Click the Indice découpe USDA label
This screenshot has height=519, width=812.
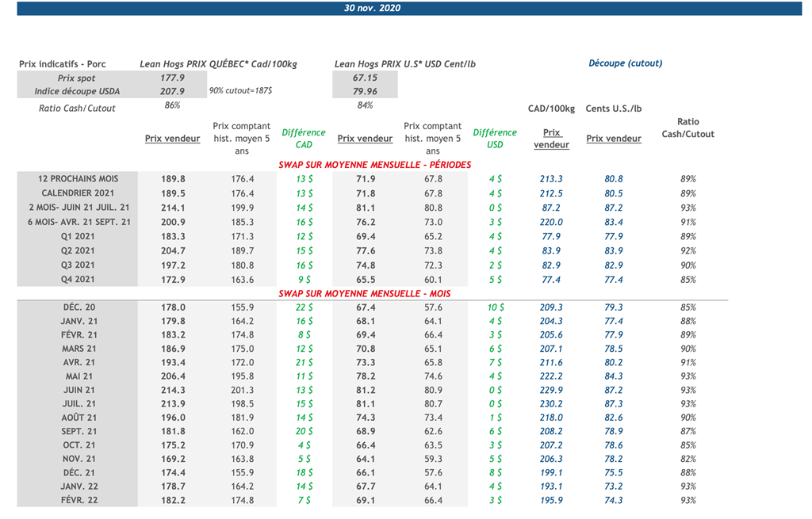pos(77,92)
